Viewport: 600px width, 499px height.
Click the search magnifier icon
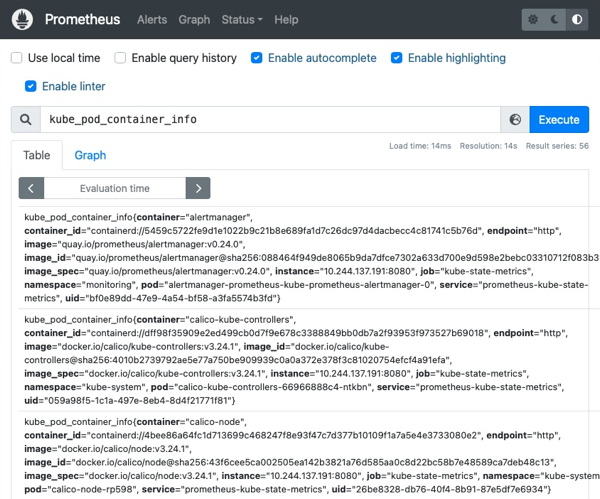[26, 120]
